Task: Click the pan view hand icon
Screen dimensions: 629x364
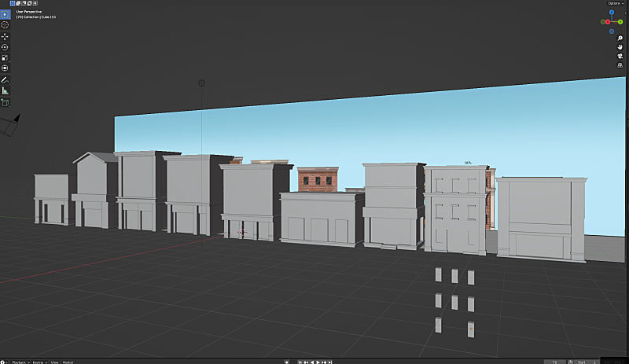Action: coord(620,47)
